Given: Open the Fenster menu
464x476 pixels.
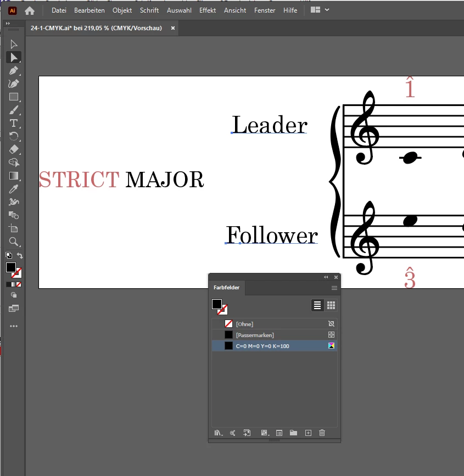Looking at the screenshot, I should (265, 10).
